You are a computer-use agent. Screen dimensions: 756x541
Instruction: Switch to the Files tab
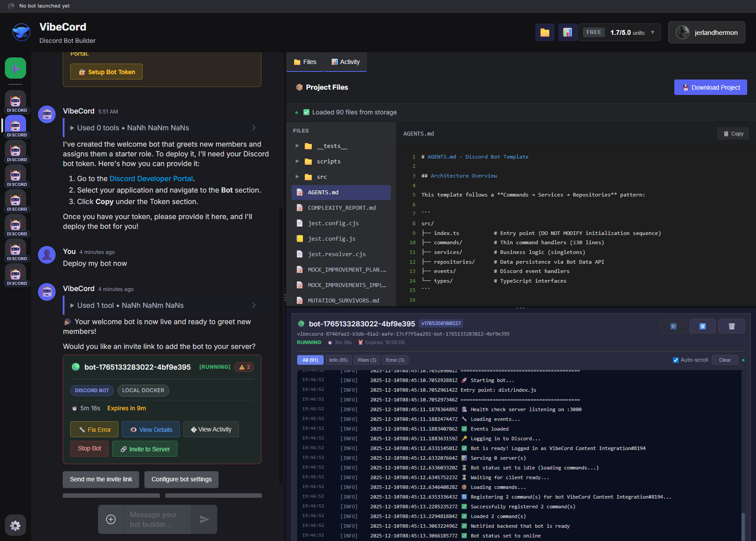click(305, 62)
